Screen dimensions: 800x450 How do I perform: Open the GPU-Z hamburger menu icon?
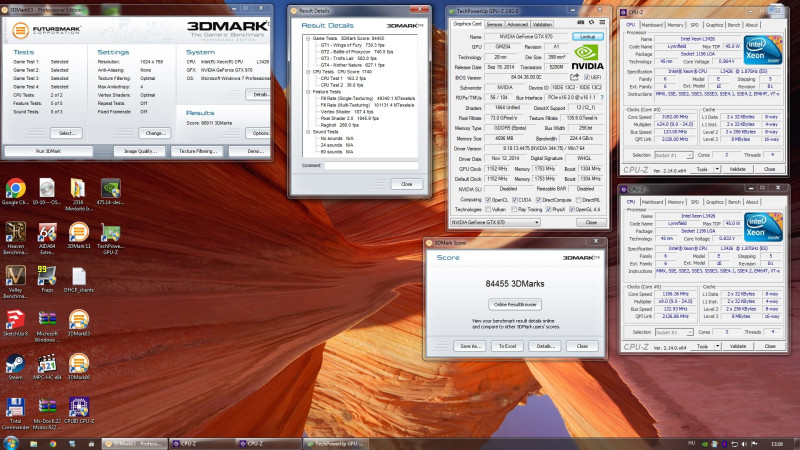point(602,22)
